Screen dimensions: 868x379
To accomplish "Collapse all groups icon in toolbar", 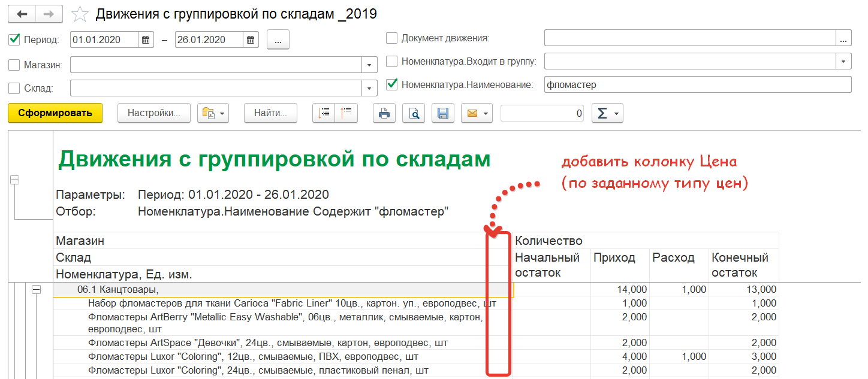I will 346,113.
